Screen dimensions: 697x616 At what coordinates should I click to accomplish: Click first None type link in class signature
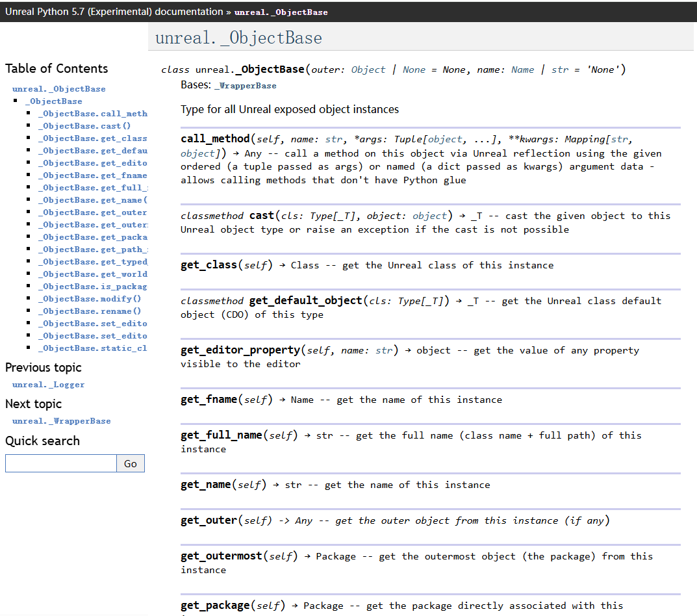pos(414,70)
